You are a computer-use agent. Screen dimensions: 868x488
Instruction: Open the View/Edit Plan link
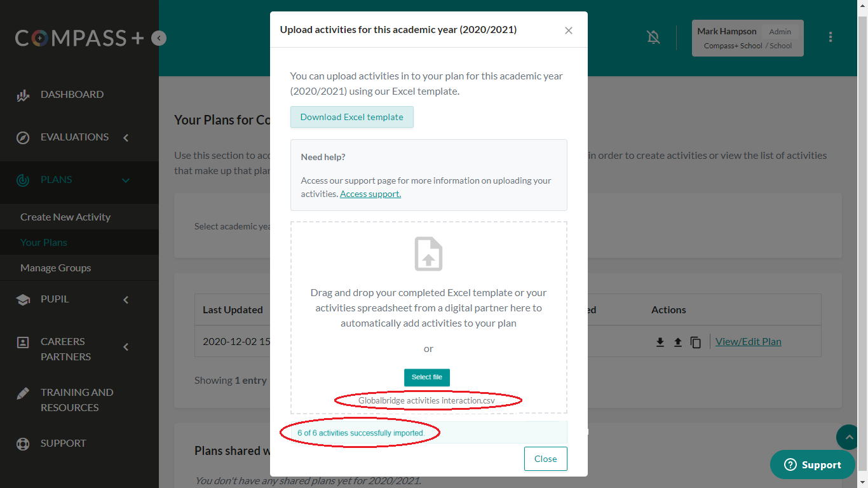(749, 341)
